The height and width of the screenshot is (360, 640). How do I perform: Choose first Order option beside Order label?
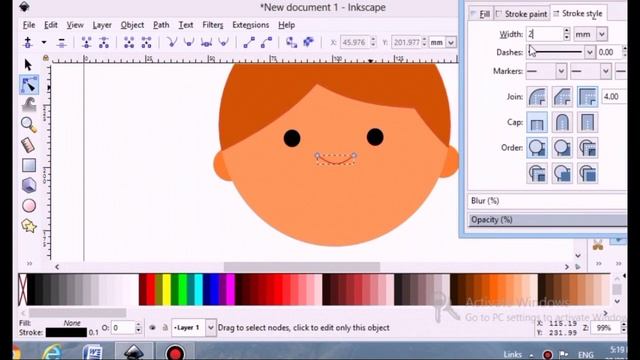pos(537,148)
